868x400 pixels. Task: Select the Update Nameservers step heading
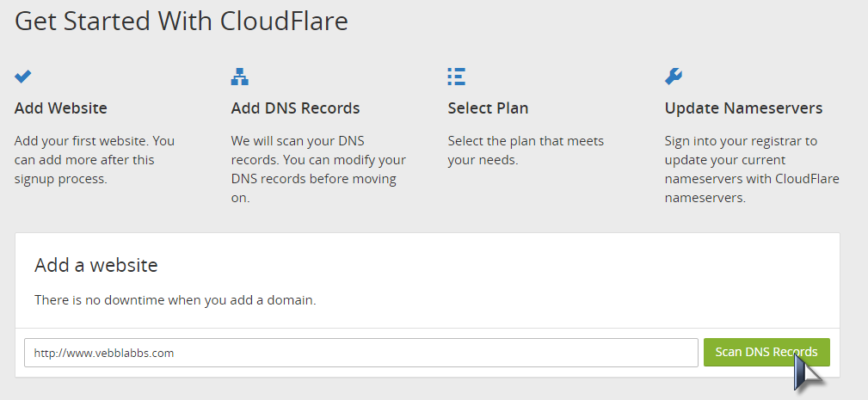pyautogui.click(x=743, y=108)
